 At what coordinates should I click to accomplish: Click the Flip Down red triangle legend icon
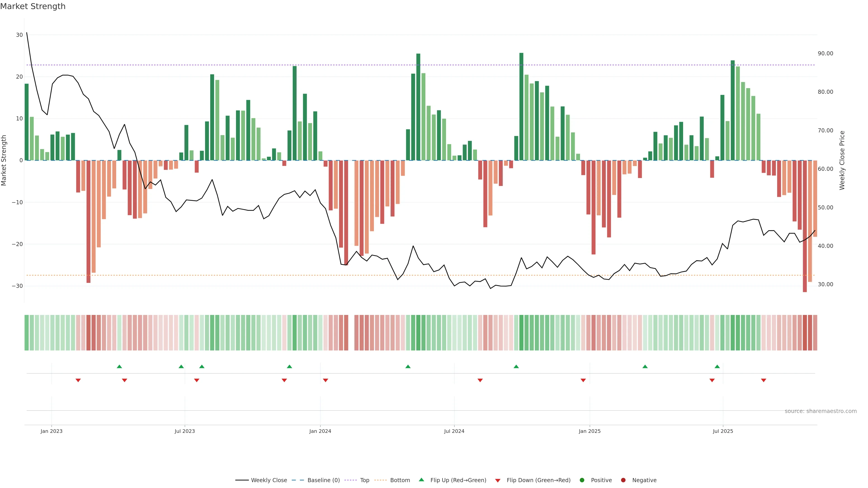(498, 481)
